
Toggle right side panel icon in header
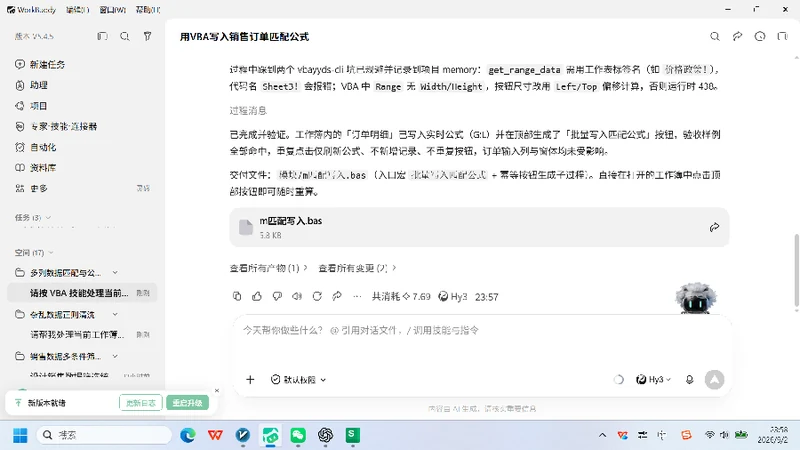tap(782, 36)
